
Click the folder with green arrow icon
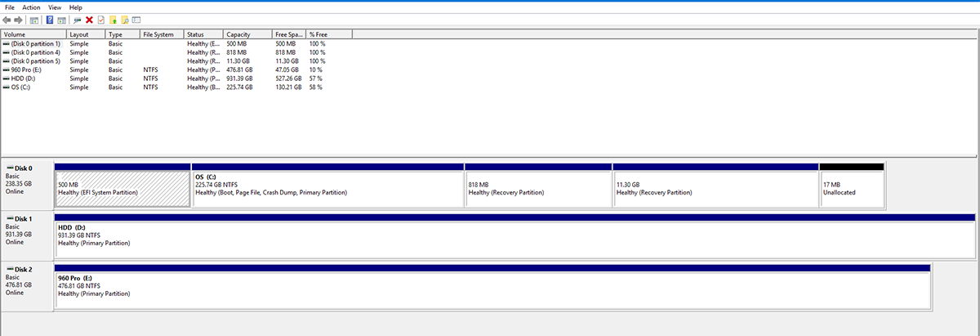(113, 20)
